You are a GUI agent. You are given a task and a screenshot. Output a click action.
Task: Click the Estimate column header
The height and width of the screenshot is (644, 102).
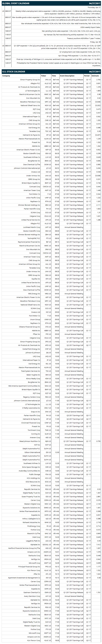coord(95,76)
